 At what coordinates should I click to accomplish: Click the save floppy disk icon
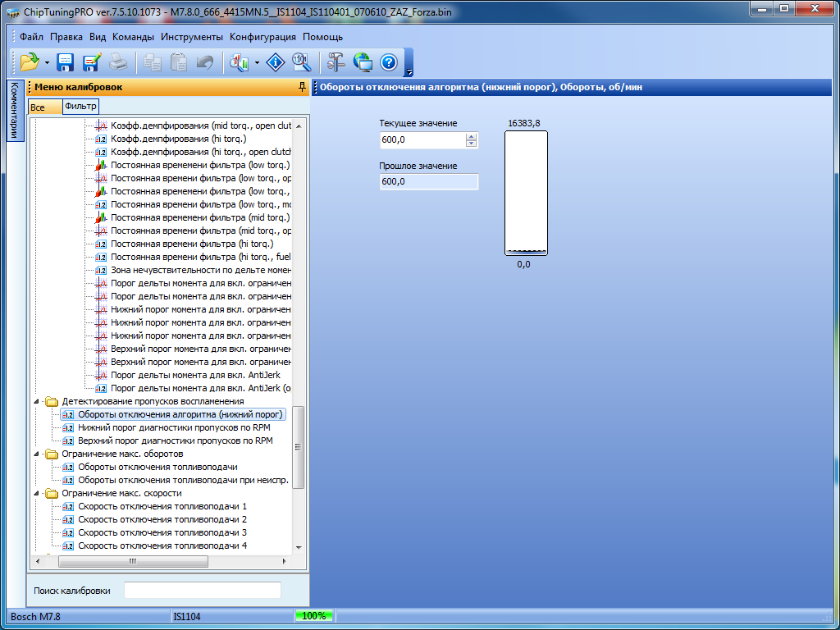[x=65, y=62]
